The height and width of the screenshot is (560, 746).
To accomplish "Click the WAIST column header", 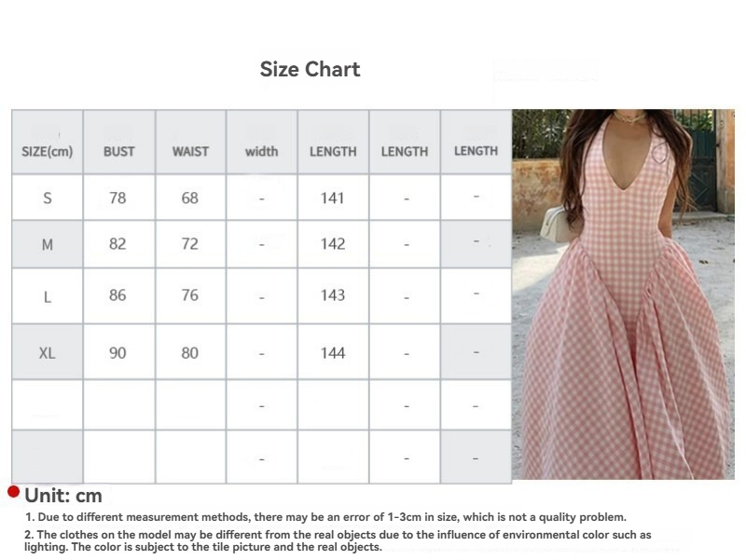I will pyautogui.click(x=190, y=152).
